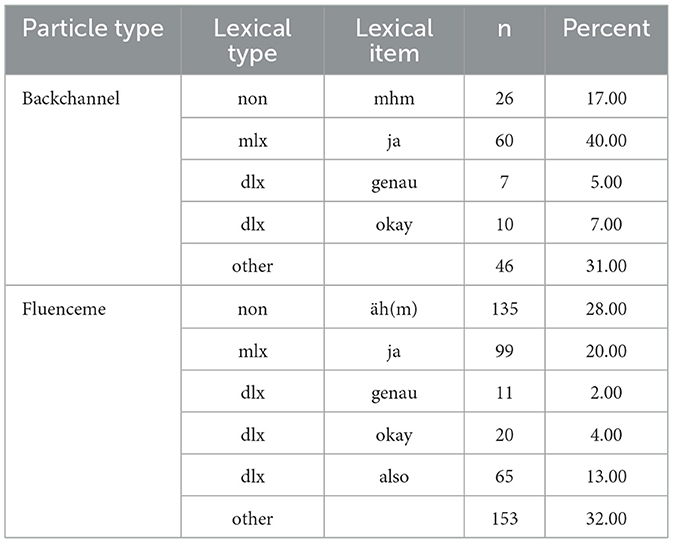Click the "Percent" column header
This screenshot has width=673, height=543.
[608, 28]
